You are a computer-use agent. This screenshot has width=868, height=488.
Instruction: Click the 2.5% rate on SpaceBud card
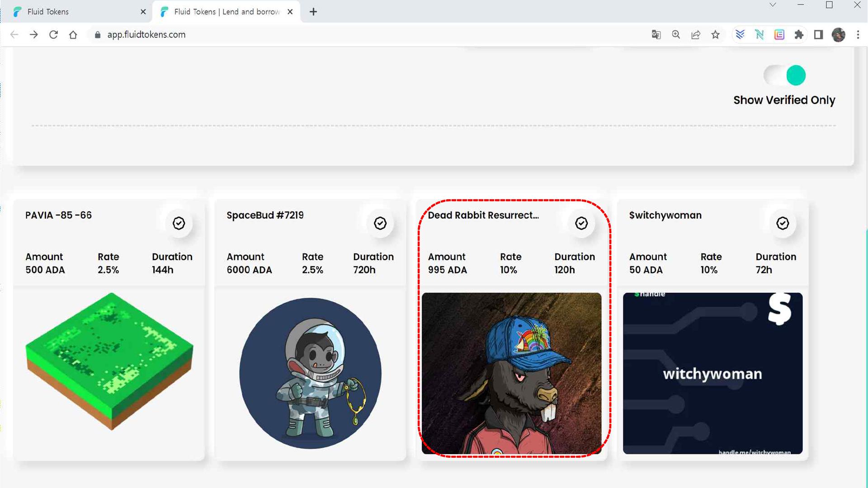pos(312,270)
